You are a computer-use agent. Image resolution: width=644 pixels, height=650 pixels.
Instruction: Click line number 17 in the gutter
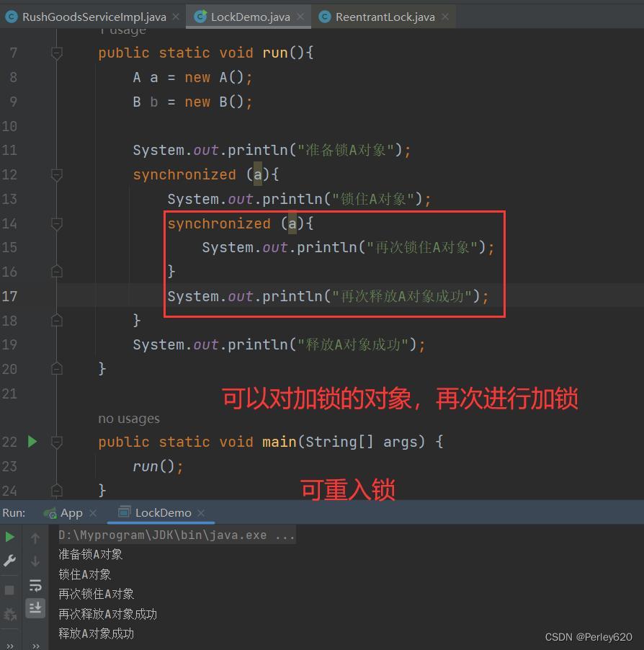pyautogui.click(x=9, y=296)
